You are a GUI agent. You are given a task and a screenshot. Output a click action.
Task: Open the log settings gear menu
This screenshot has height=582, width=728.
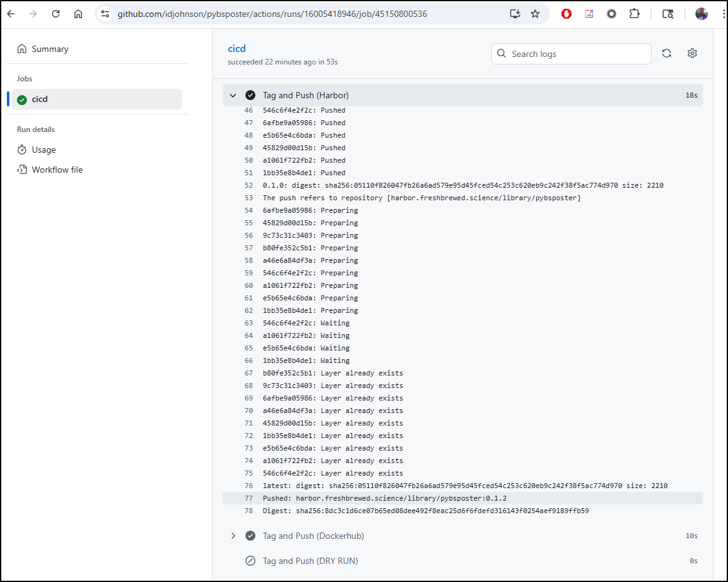pyautogui.click(x=692, y=54)
